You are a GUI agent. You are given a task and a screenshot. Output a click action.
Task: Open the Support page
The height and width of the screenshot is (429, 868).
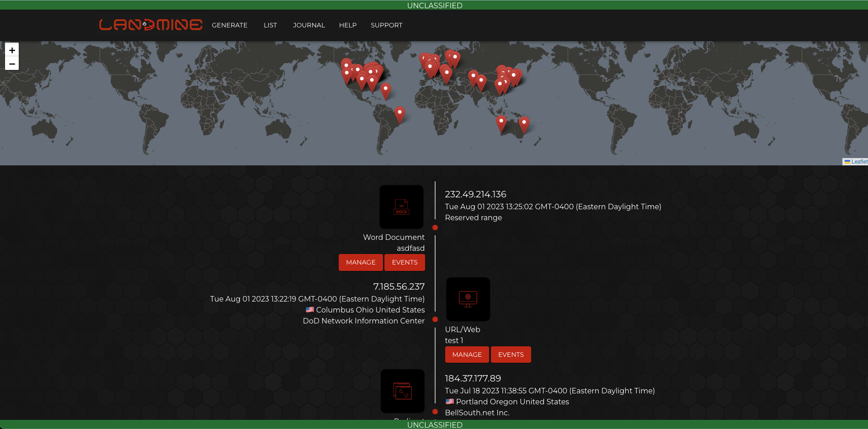tap(386, 25)
